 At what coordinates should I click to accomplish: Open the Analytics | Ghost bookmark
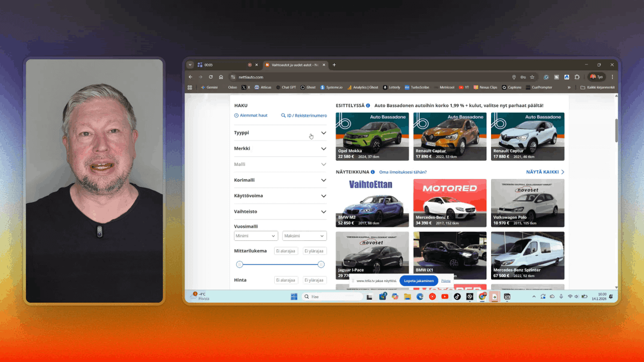pos(363,87)
